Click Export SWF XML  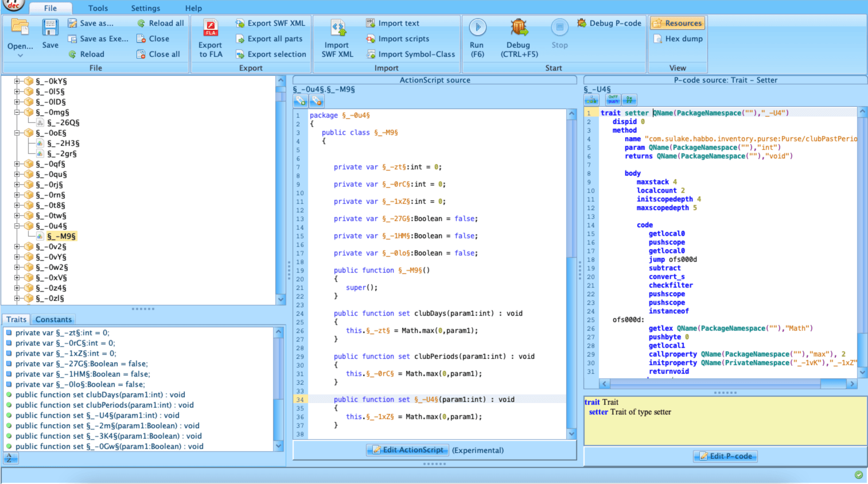coord(270,23)
